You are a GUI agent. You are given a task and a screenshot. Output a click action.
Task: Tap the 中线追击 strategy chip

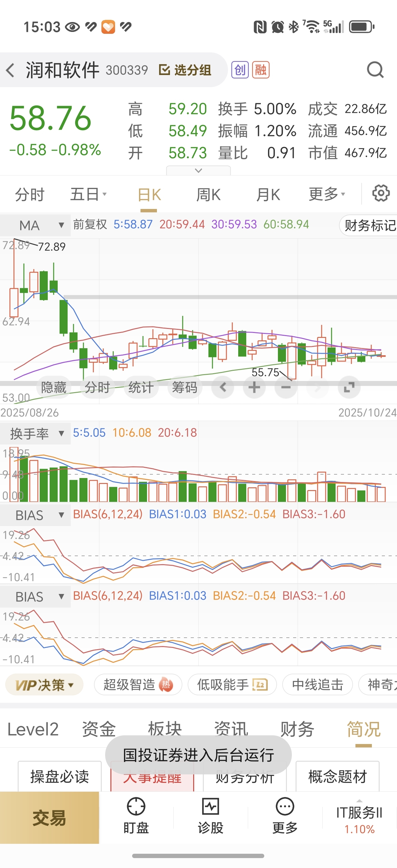[318, 685]
